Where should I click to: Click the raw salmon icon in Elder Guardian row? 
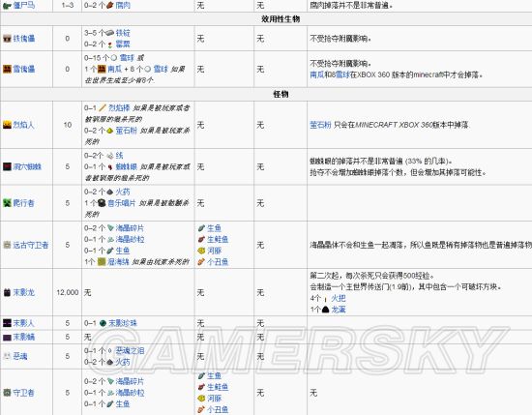point(201,239)
